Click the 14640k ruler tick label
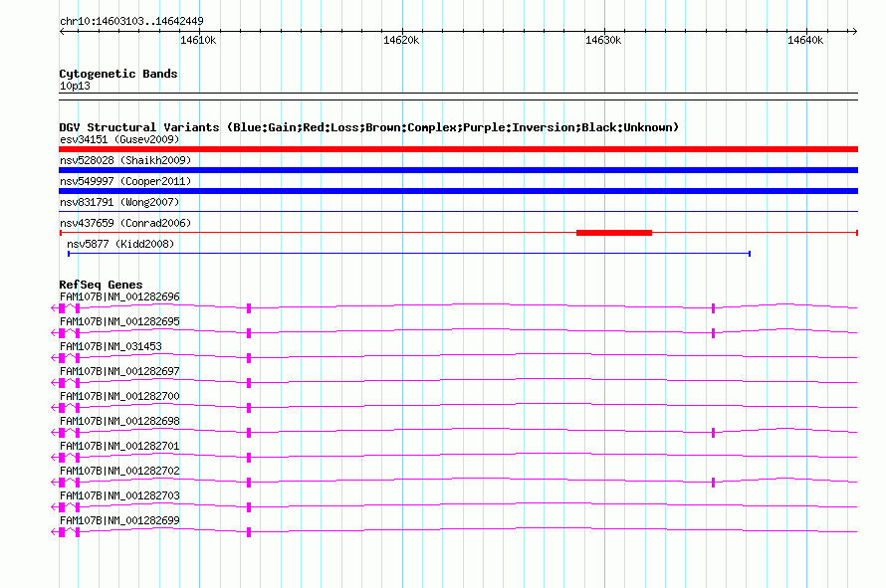Image resolution: width=886 pixels, height=588 pixels. (805, 40)
